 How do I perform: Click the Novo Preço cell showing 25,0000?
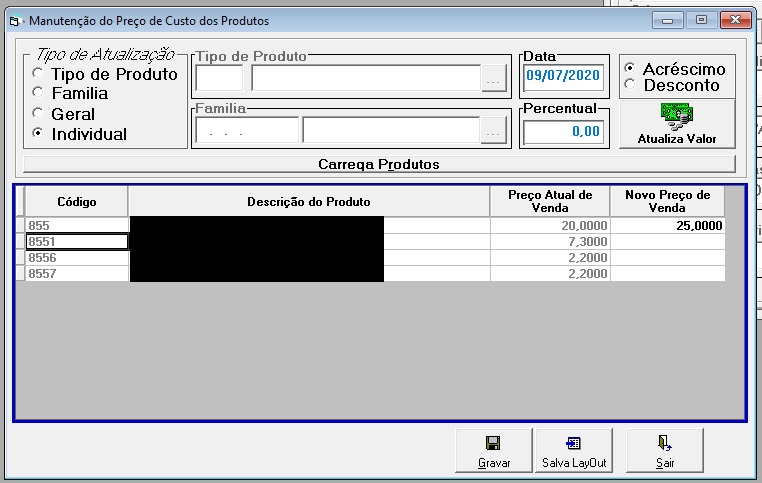(667, 225)
